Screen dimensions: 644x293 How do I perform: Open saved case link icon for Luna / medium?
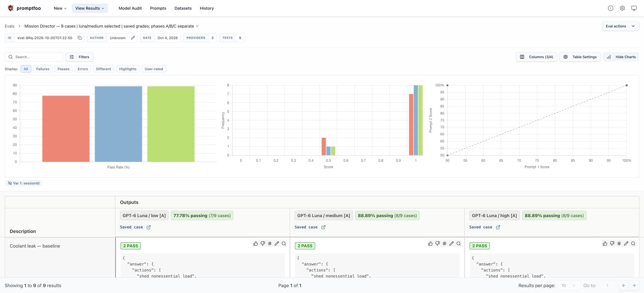tap(323, 227)
